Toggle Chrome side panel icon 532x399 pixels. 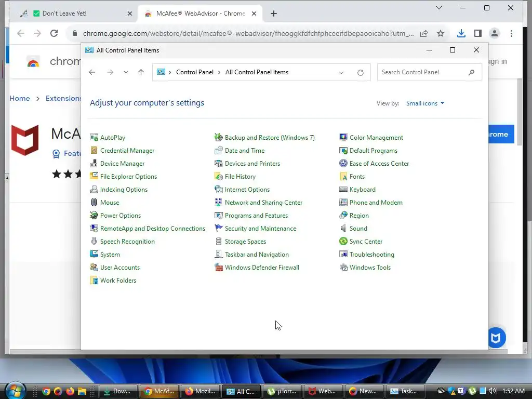pos(478,33)
